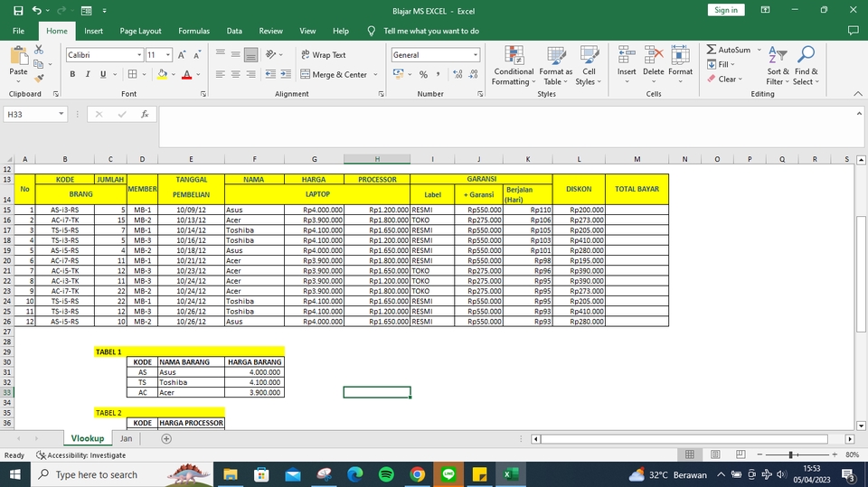
Task: Open Google Chrome from the taskbar
Action: coord(418,474)
